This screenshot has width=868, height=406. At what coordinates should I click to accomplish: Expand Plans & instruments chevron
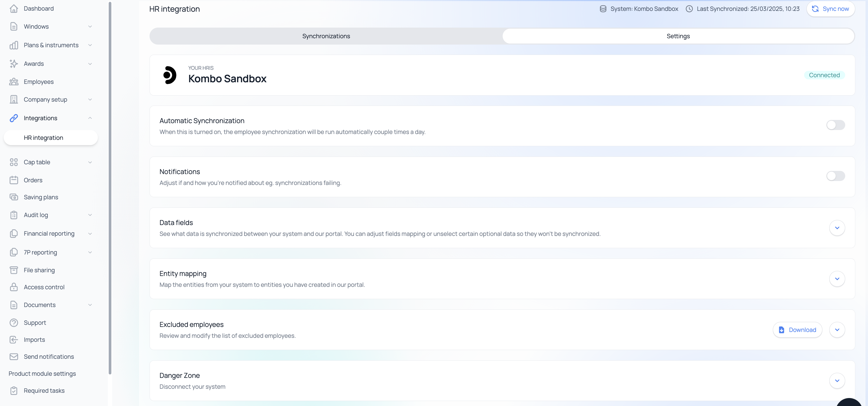[90, 45]
